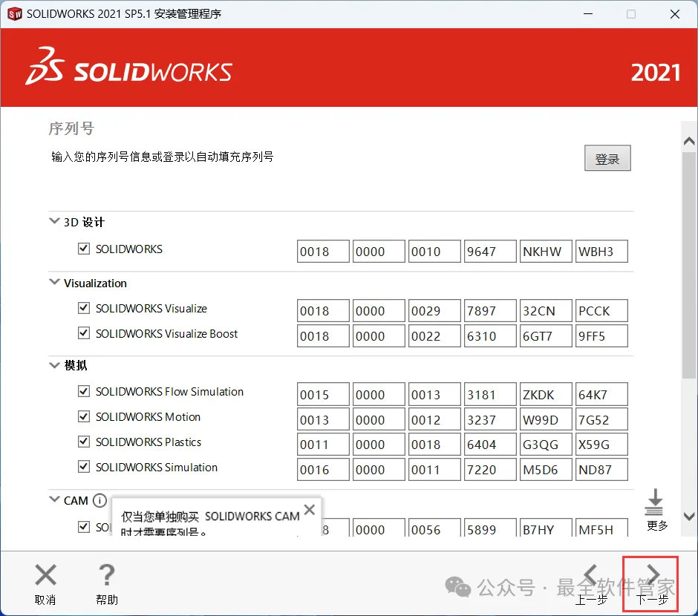Viewport: 698px width, 616px height.
Task: Click Flow Simulation field containing 3181
Action: coord(490,394)
